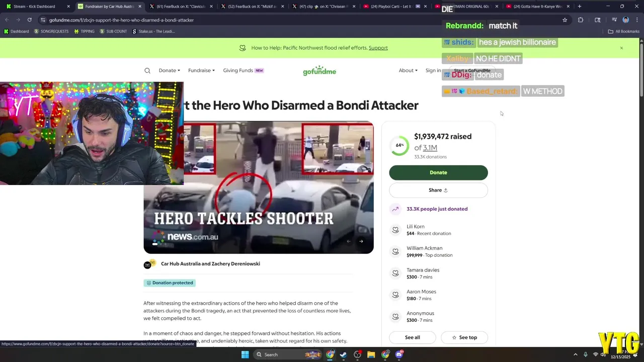The width and height of the screenshot is (644, 362).
Task: Click the Hero Tackles Shooter image
Action: tap(259, 187)
